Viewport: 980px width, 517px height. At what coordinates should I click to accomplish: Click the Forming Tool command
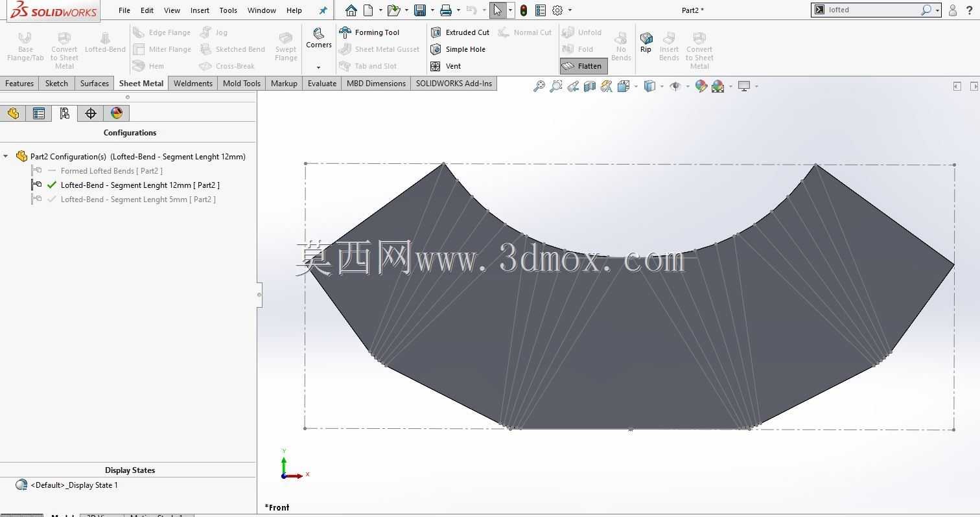point(370,32)
